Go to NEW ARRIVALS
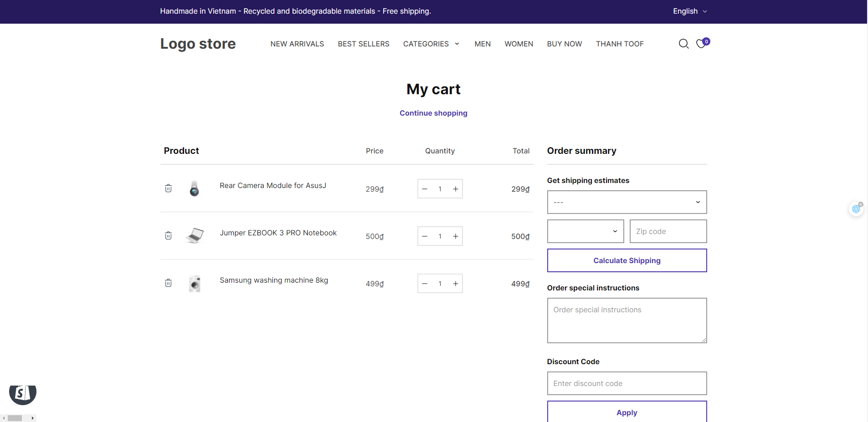This screenshot has height=422, width=868. (297, 44)
